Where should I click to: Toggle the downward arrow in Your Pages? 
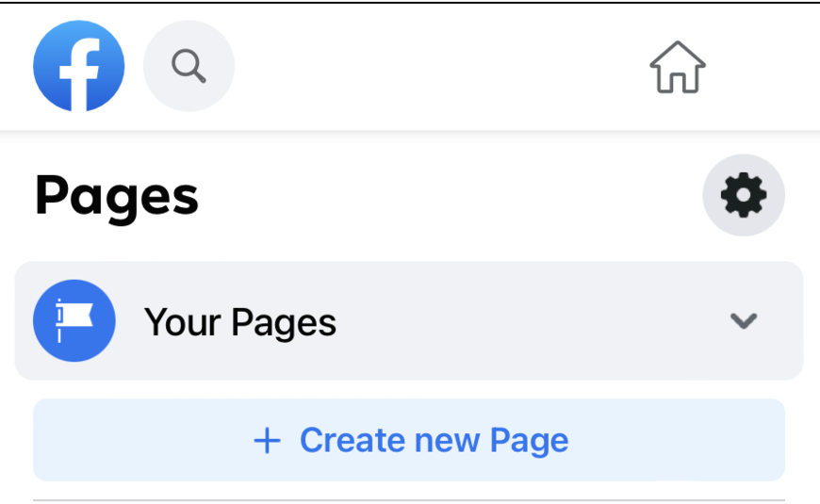click(x=744, y=320)
